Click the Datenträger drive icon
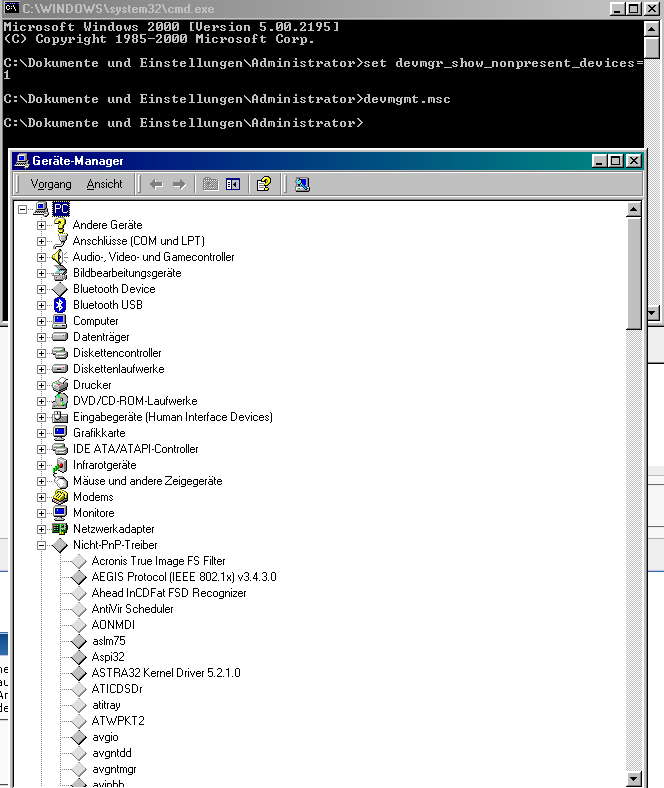 pyautogui.click(x=60, y=337)
